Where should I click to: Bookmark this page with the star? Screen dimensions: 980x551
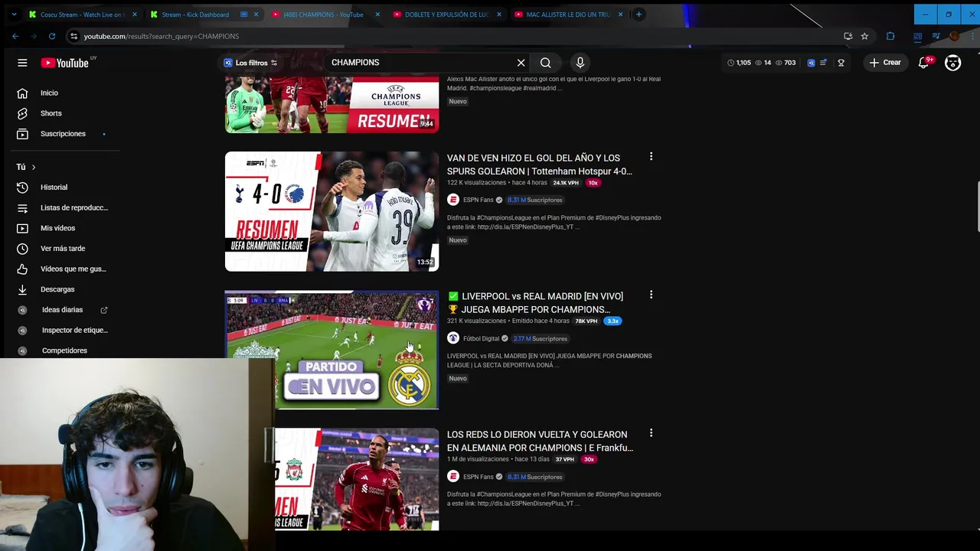(864, 36)
